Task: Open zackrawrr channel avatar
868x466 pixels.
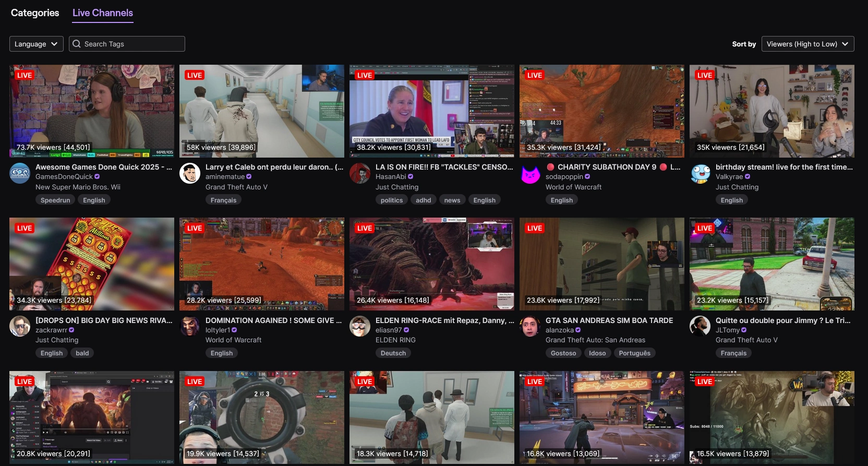Action: [x=20, y=326]
